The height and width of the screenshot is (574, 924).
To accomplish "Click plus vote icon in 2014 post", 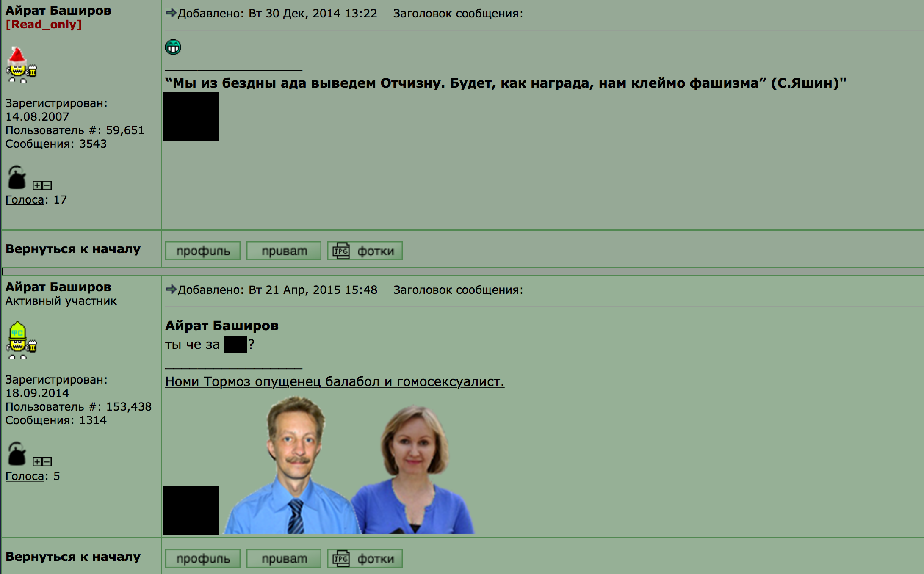I will [38, 185].
